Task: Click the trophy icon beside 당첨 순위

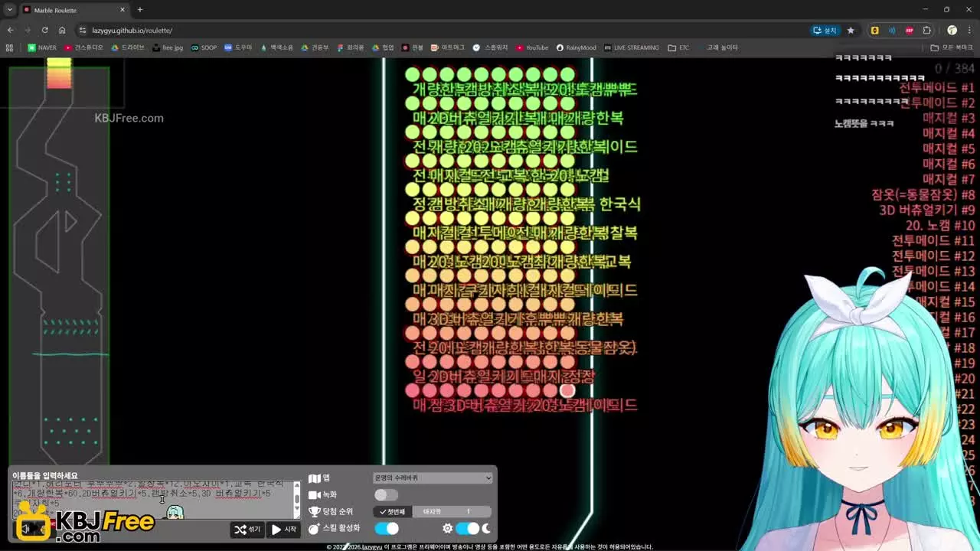Action: tap(314, 512)
